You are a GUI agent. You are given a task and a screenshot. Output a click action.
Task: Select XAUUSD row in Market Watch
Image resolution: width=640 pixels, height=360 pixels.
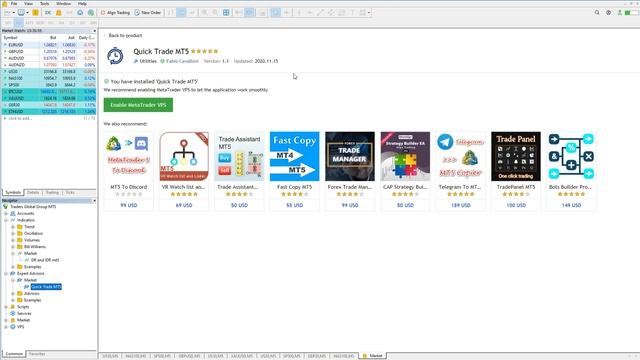pos(49,98)
